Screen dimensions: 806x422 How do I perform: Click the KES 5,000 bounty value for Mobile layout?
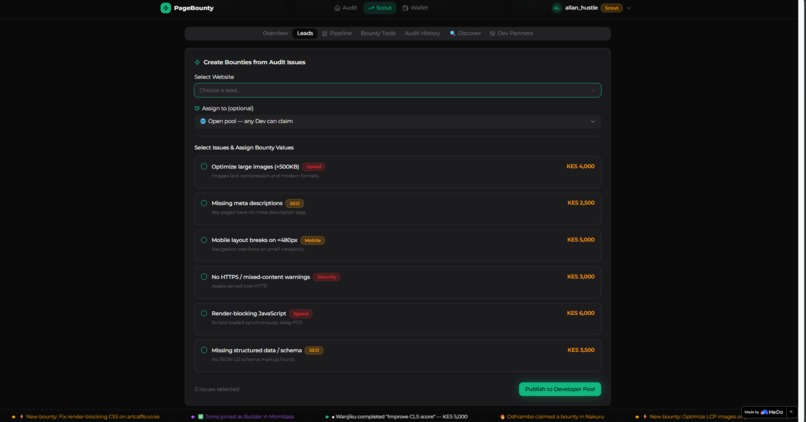click(x=581, y=240)
